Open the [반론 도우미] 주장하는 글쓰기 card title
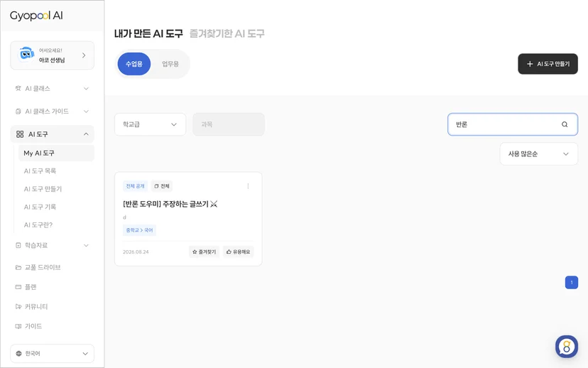 coord(170,204)
